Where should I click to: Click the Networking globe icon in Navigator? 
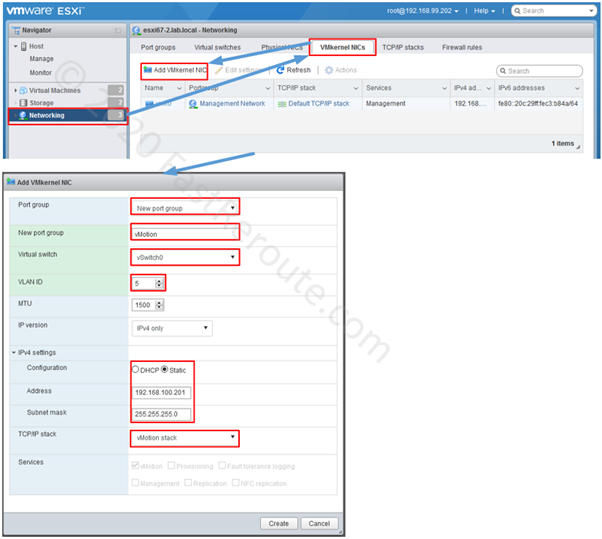point(23,115)
